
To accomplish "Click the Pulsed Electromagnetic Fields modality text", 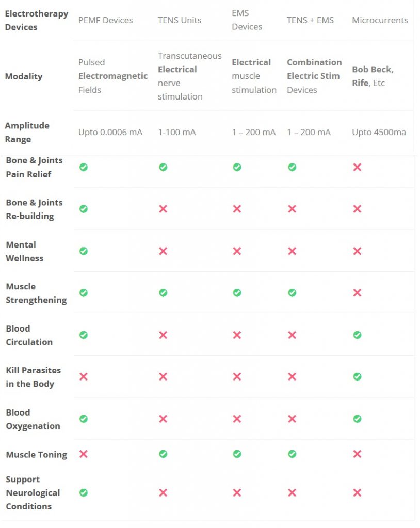I will 112,76.
